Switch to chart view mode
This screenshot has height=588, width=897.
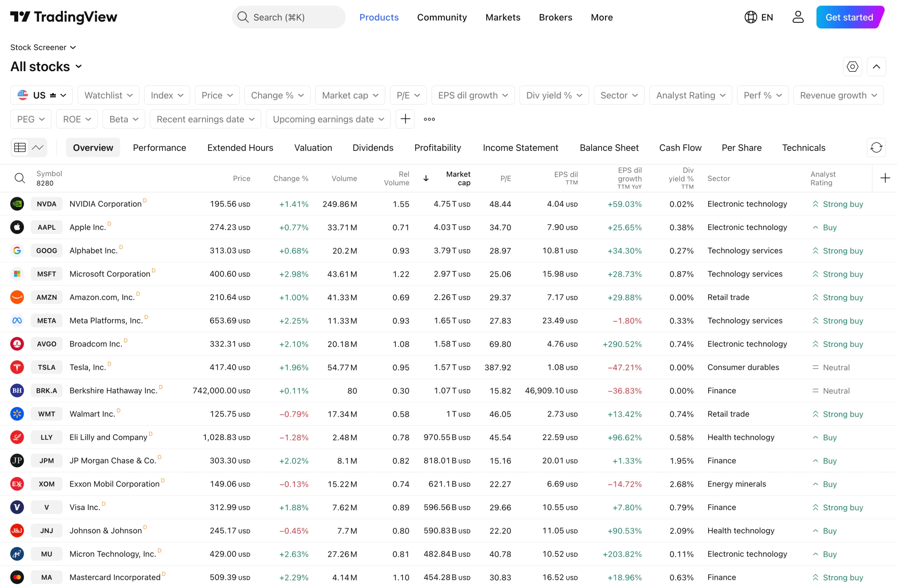38,147
